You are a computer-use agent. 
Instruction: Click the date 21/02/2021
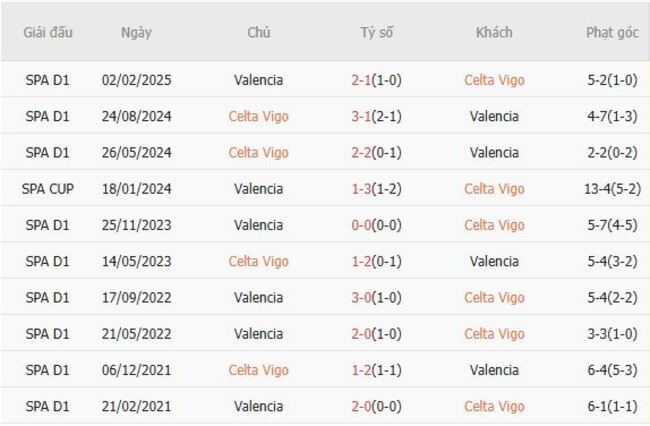point(136,406)
